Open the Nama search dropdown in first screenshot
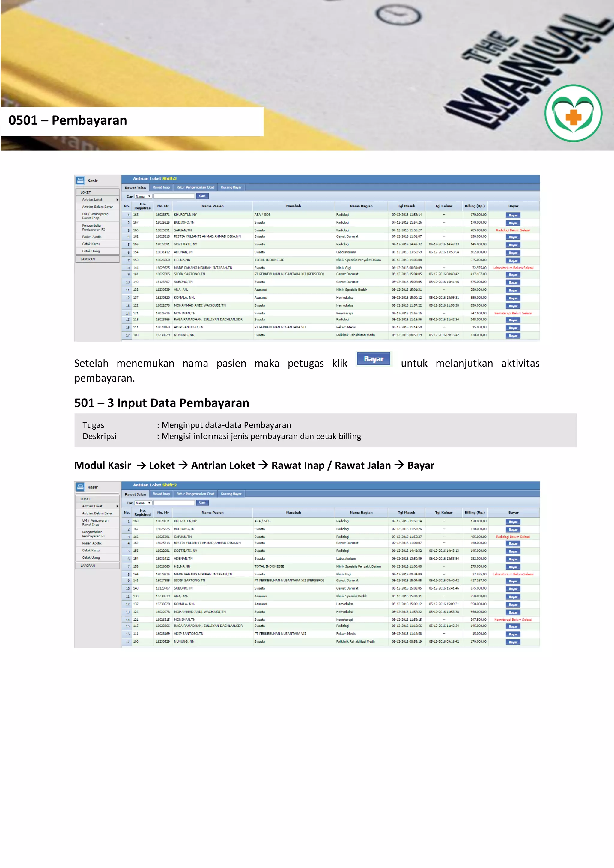 pos(144,196)
